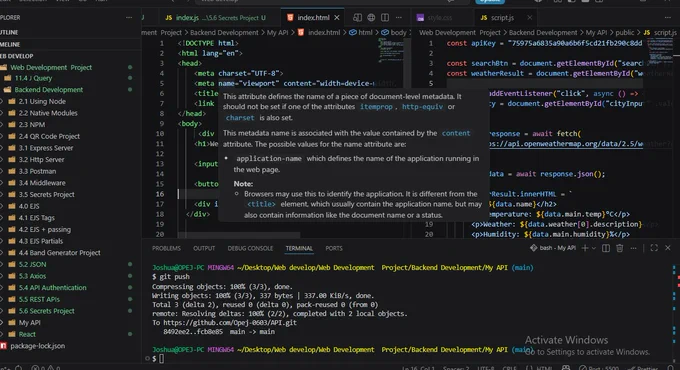Split the terminal panel
Viewport: 680px width, 370px height.
[606, 248]
